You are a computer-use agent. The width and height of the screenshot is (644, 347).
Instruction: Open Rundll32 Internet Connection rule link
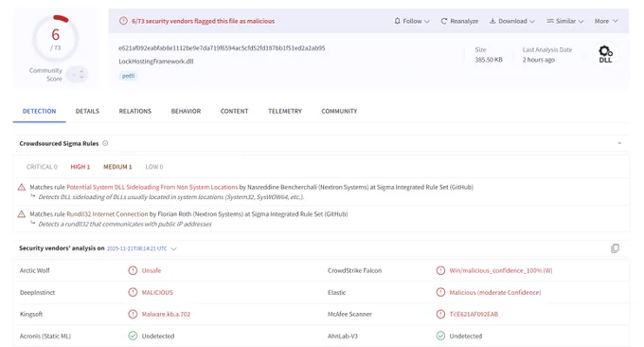(107, 214)
